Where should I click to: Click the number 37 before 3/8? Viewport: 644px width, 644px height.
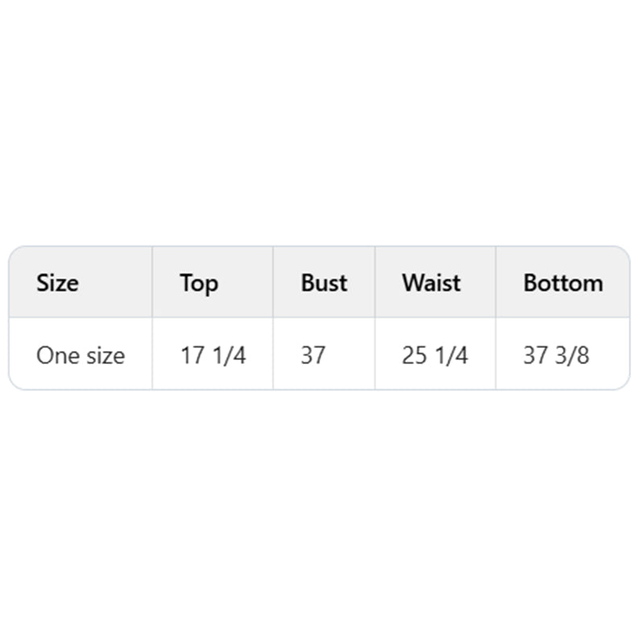(x=535, y=355)
